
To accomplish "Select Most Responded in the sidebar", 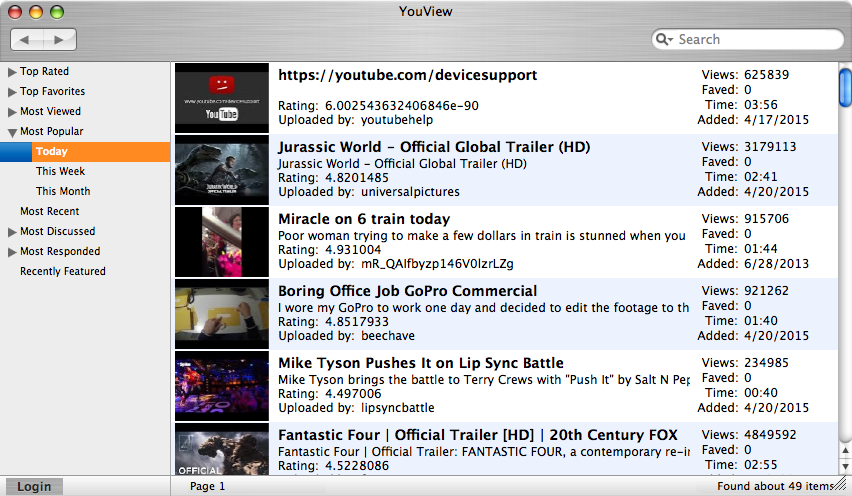I will click(60, 252).
